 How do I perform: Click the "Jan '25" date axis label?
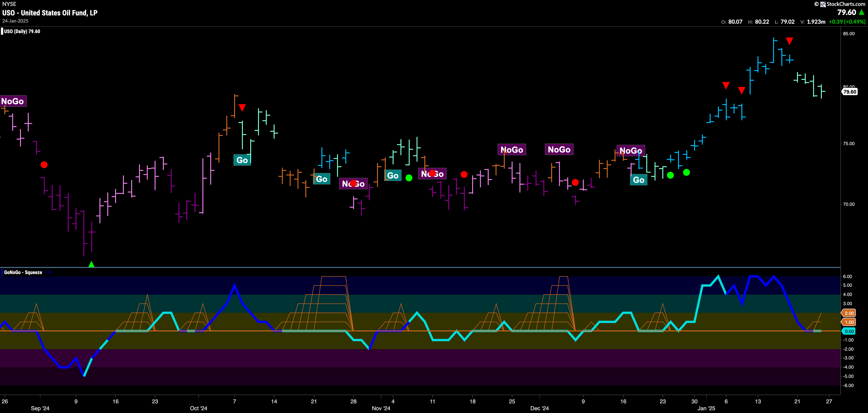[706, 408]
